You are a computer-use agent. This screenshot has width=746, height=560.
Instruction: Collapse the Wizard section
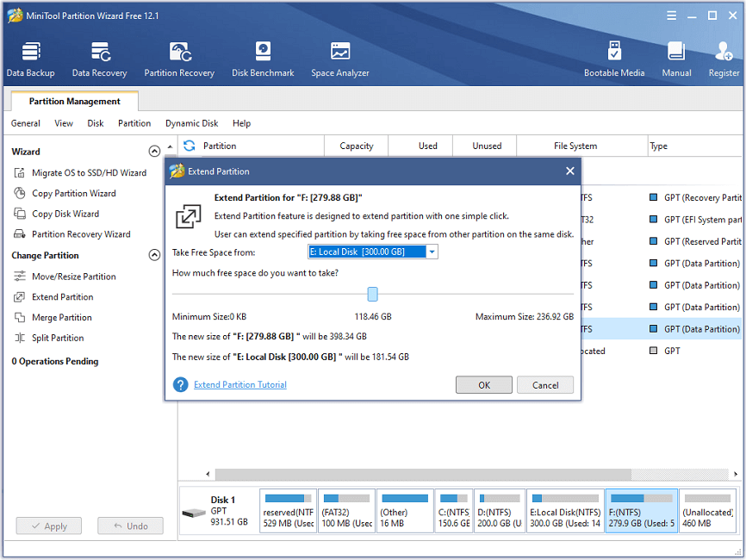(x=154, y=152)
